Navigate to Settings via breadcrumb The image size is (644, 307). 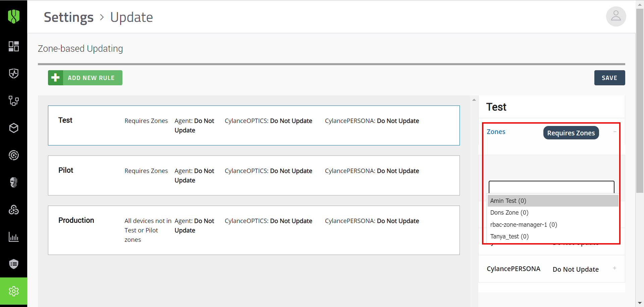[x=68, y=17]
